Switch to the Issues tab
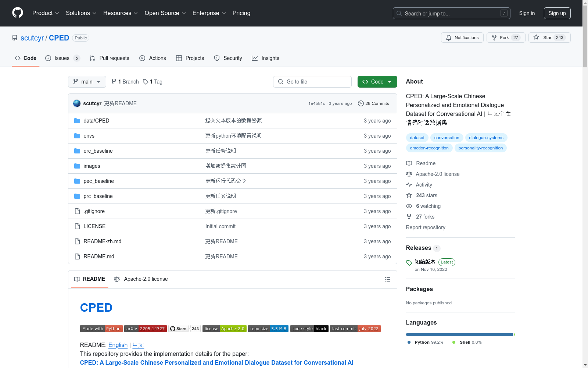This screenshot has width=588, height=368. 62,58
